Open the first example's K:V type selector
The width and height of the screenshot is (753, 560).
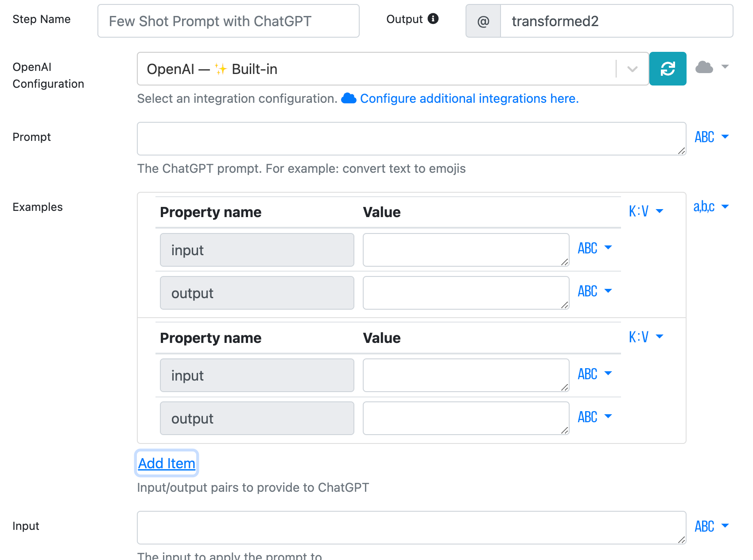646,211
